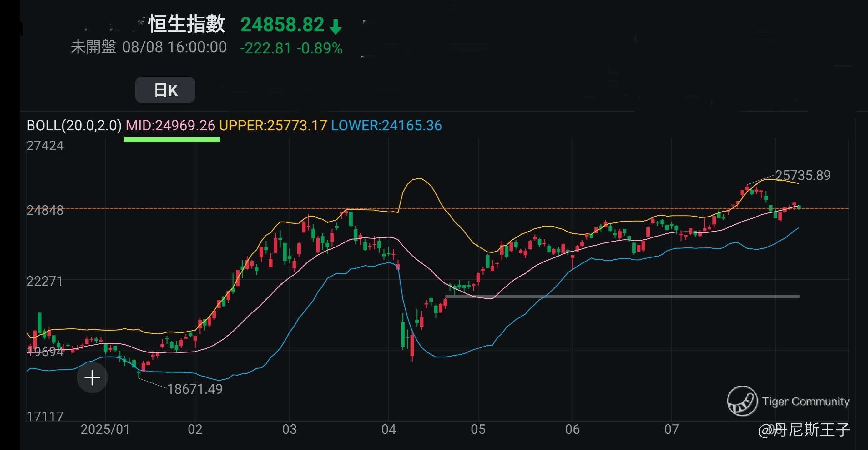This screenshot has width=868, height=450.
Task: Tap the 2025/01 date axis label
Action: point(105,429)
